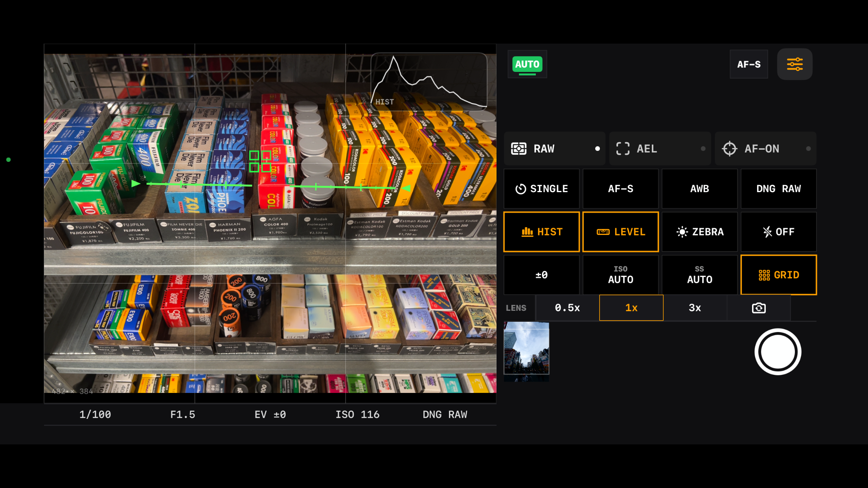Disable the HIST histogram overlay
This screenshot has width=868, height=488.
pyautogui.click(x=541, y=232)
